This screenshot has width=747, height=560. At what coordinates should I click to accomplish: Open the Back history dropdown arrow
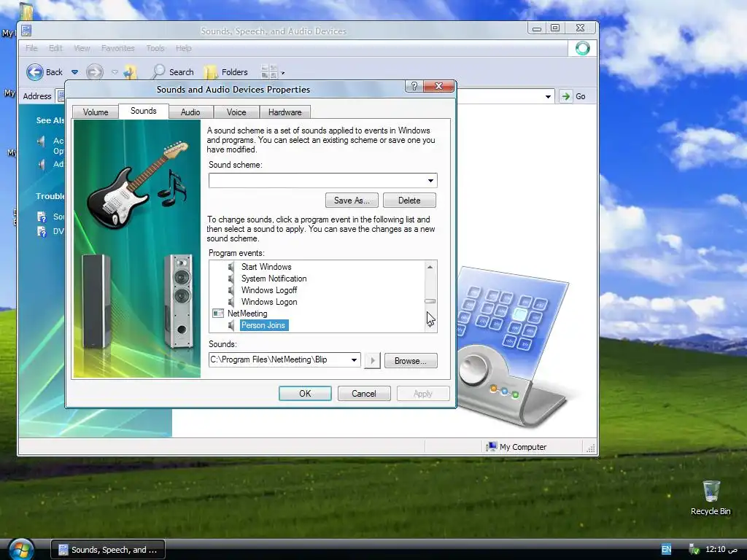[x=75, y=72]
